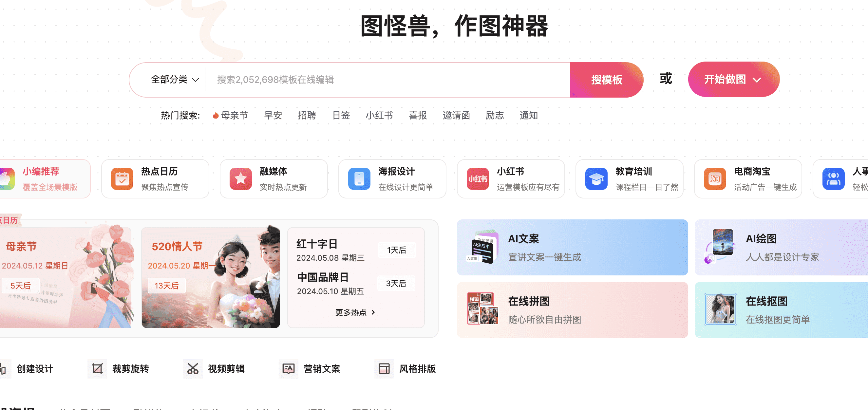Open the 小红书 category icon
The height and width of the screenshot is (410, 868).
pos(478,179)
